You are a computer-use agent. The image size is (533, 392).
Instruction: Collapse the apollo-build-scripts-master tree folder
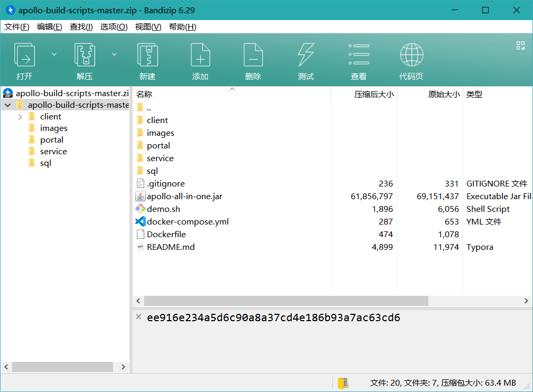click(x=8, y=105)
